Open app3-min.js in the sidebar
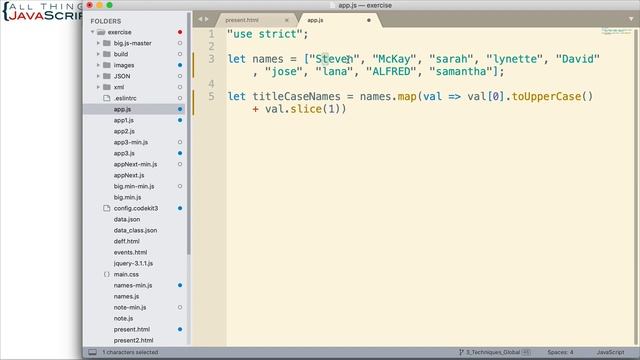 (131, 142)
